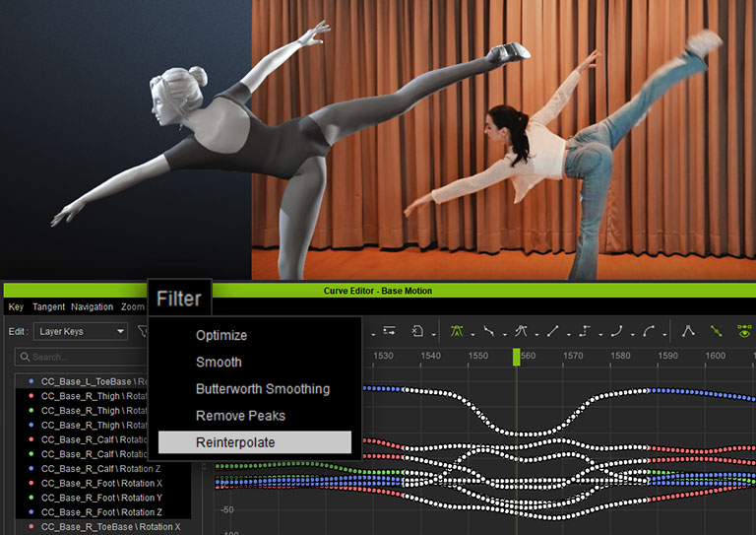Click the linear tangent tool icon
Image resolution: width=756 pixels, height=535 pixels.
(552, 331)
